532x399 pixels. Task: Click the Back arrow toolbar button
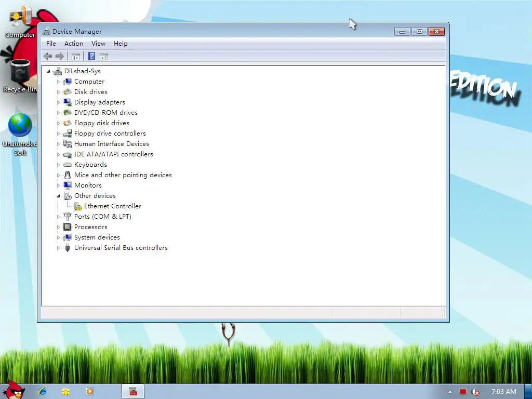(48, 56)
